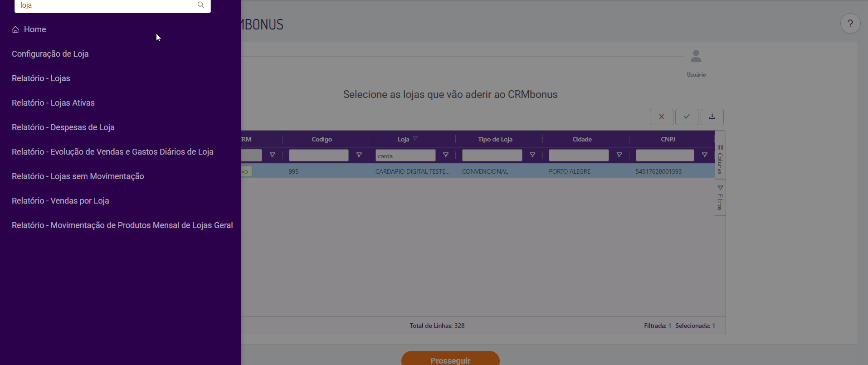Click the Usuário person icon

[x=696, y=56]
